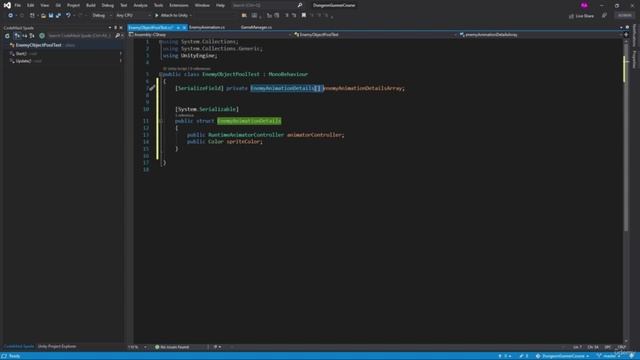Open the Tools menu

pyautogui.click(x=158, y=5)
